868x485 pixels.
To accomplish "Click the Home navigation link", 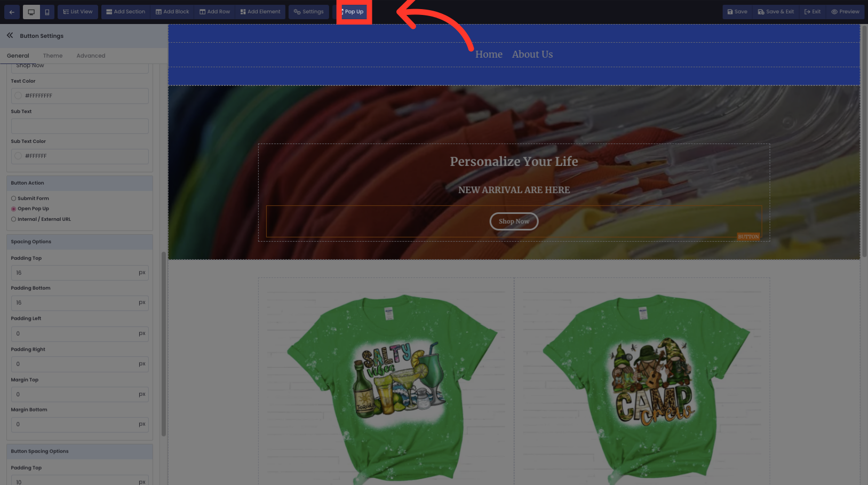I will tap(489, 54).
